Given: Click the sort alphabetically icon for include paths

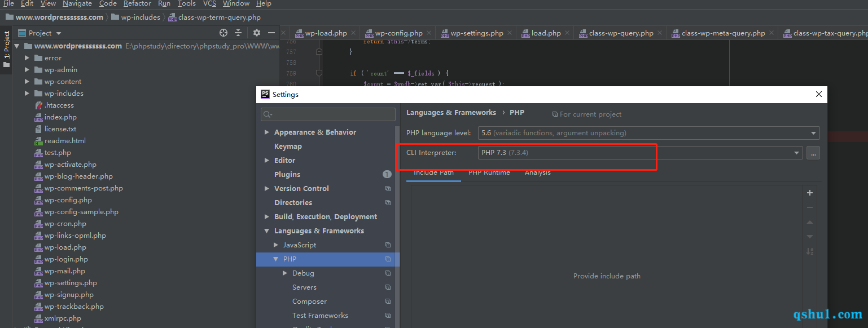Looking at the screenshot, I should 810,251.
